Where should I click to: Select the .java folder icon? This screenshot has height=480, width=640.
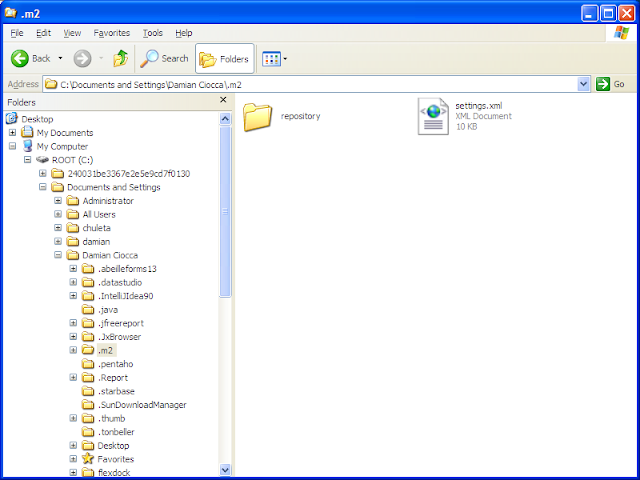[x=88, y=309]
